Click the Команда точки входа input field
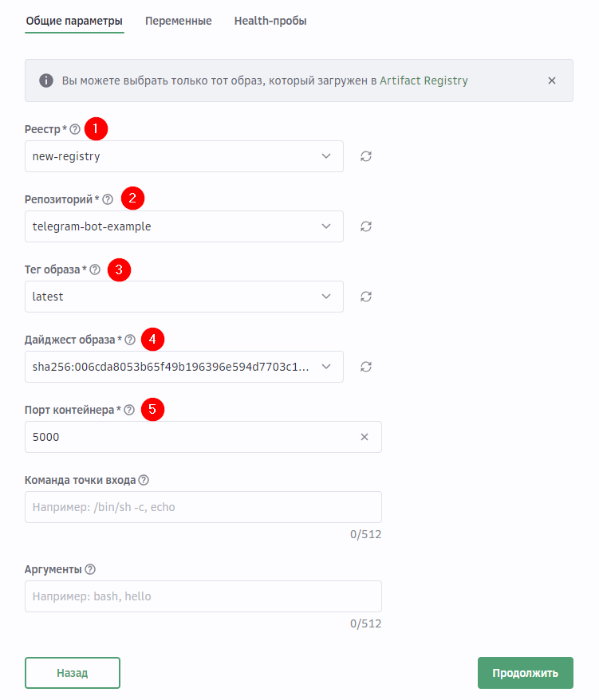 click(x=203, y=507)
